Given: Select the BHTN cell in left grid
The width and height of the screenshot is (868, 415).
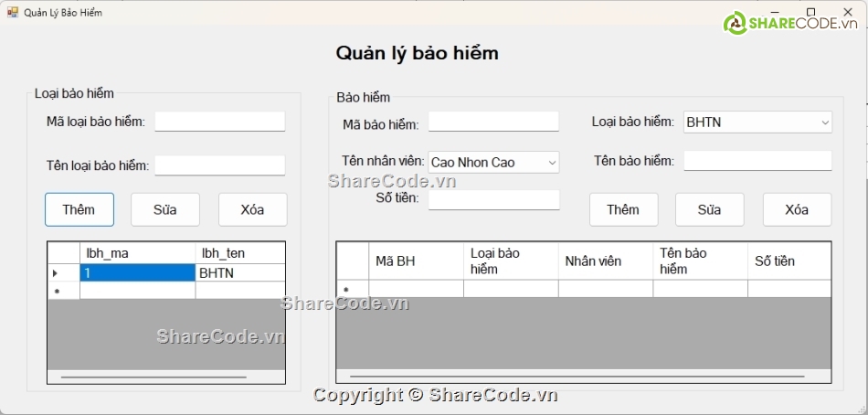Looking at the screenshot, I should pos(240,273).
